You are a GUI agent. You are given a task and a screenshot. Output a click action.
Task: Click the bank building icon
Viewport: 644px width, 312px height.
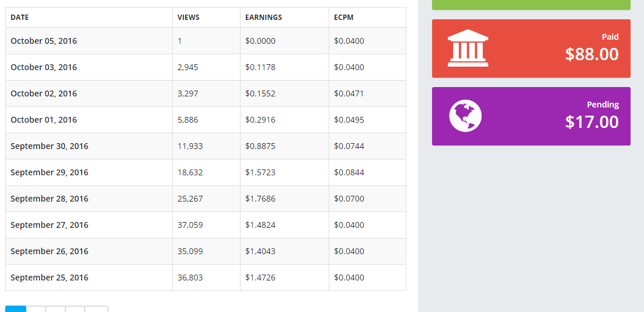(468, 48)
